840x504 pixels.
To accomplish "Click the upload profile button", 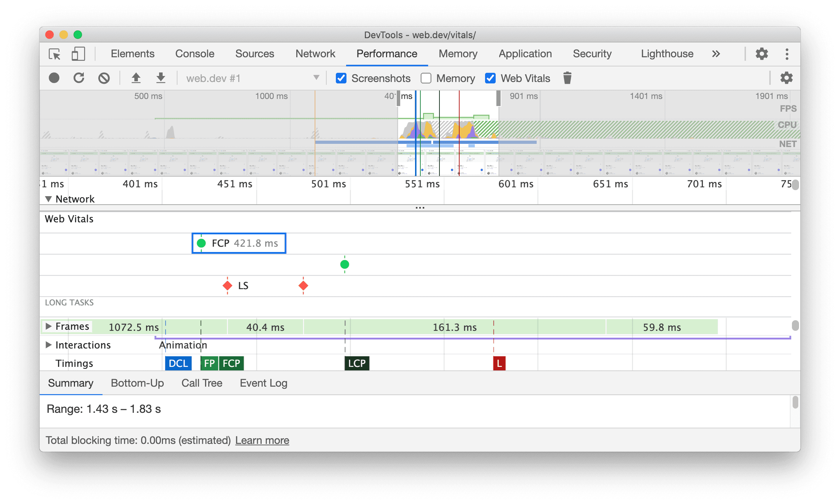I will [x=134, y=78].
